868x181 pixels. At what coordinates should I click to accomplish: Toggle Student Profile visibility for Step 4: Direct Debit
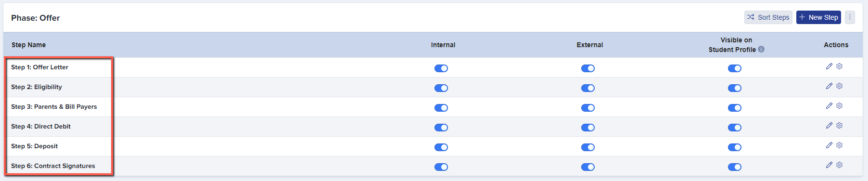(735, 128)
